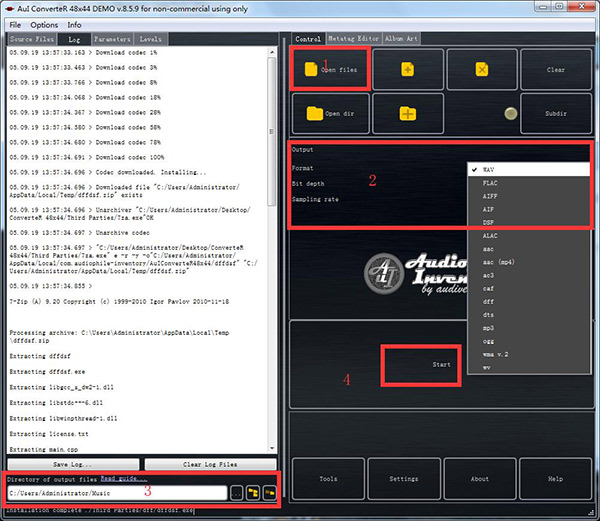Viewport: 600px width, 521px height.
Task: Start the conversion with the Start button
Action: point(421,365)
